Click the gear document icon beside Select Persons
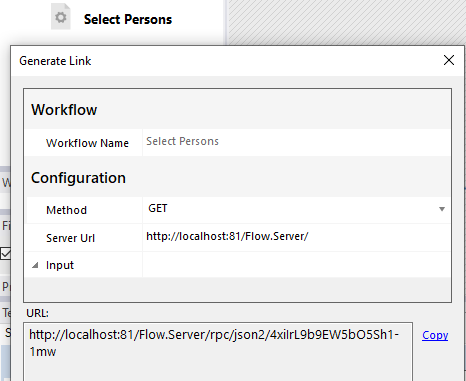The width and height of the screenshot is (466, 381). coord(61,17)
